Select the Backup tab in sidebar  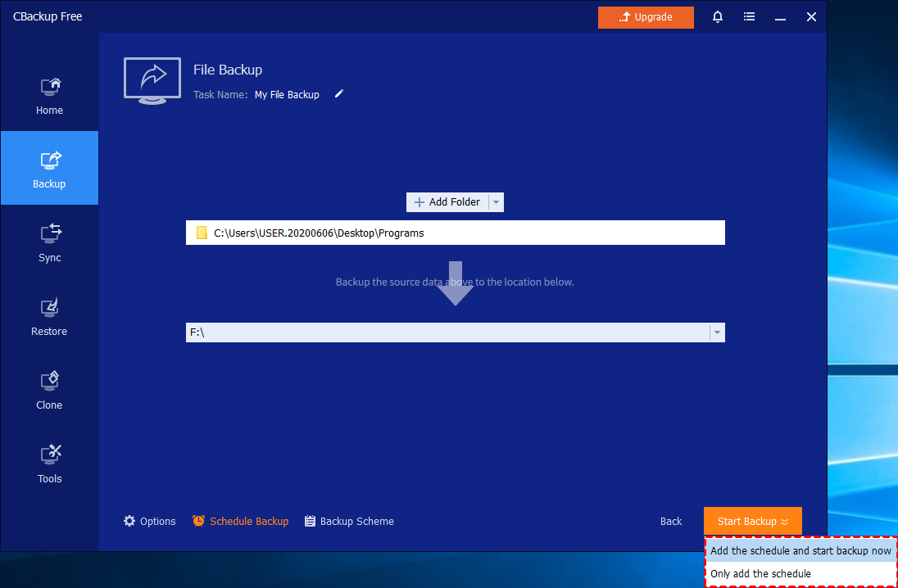pyautogui.click(x=49, y=169)
